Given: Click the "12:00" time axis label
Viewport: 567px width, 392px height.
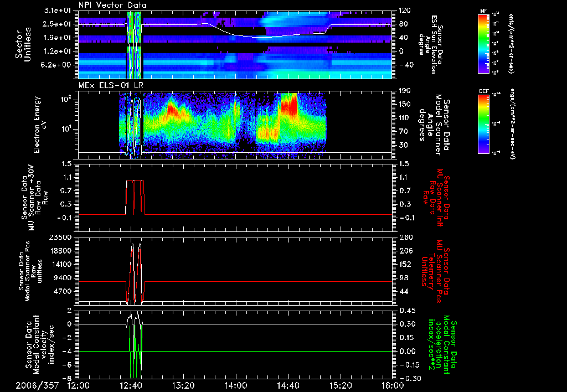Looking at the screenshot, I should (x=79, y=386).
